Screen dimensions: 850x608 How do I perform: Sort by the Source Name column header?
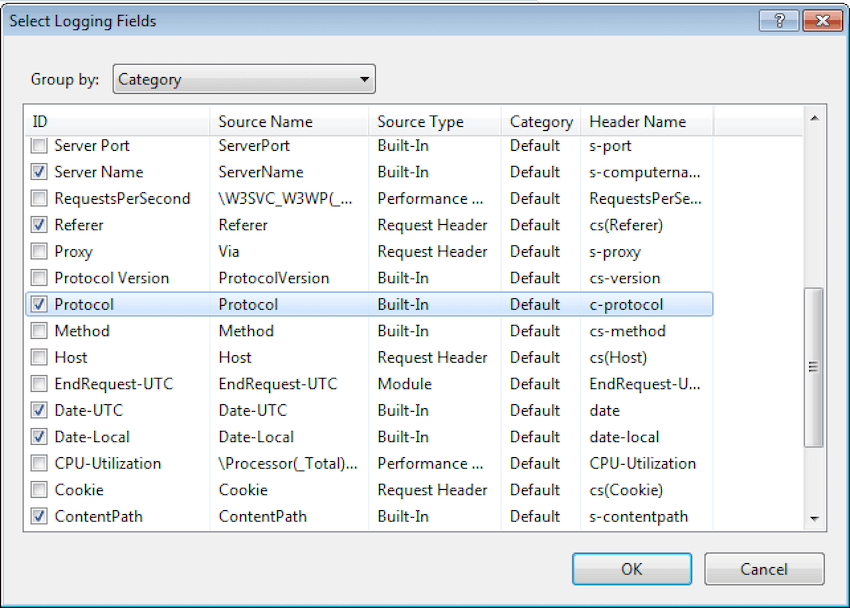(289, 121)
